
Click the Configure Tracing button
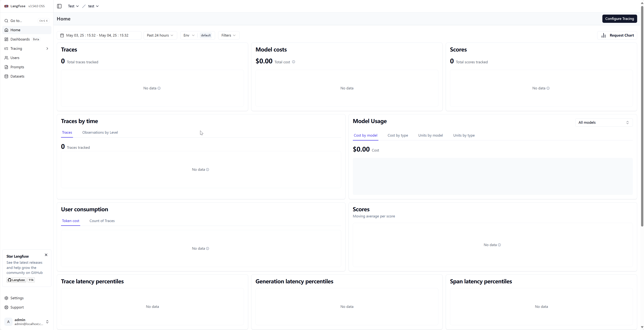point(619,19)
